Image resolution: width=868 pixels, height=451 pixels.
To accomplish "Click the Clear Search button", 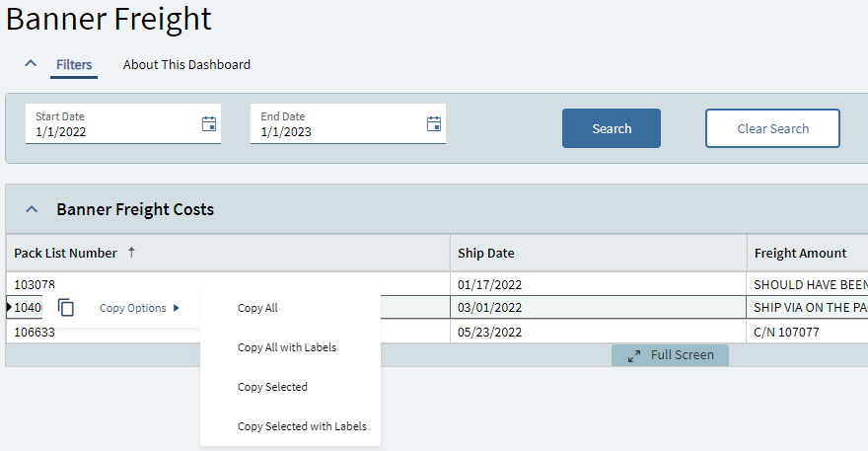I will coord(772,128).
